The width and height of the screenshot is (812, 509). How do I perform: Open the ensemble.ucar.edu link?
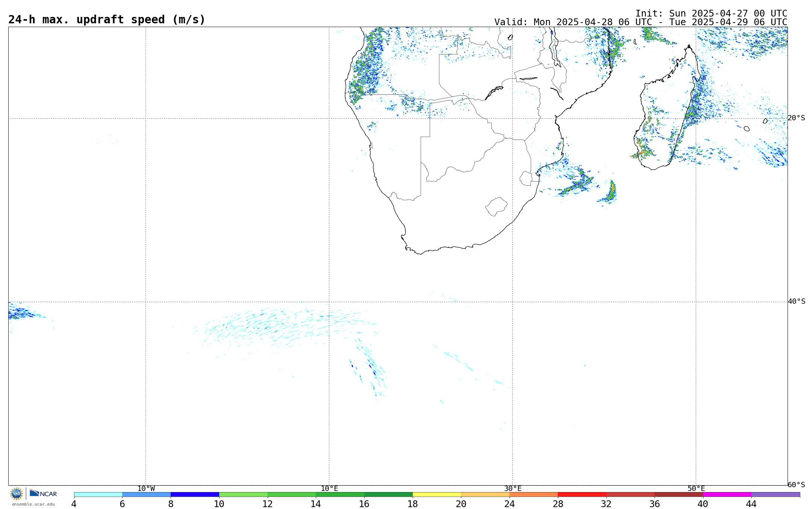point(33,504)
